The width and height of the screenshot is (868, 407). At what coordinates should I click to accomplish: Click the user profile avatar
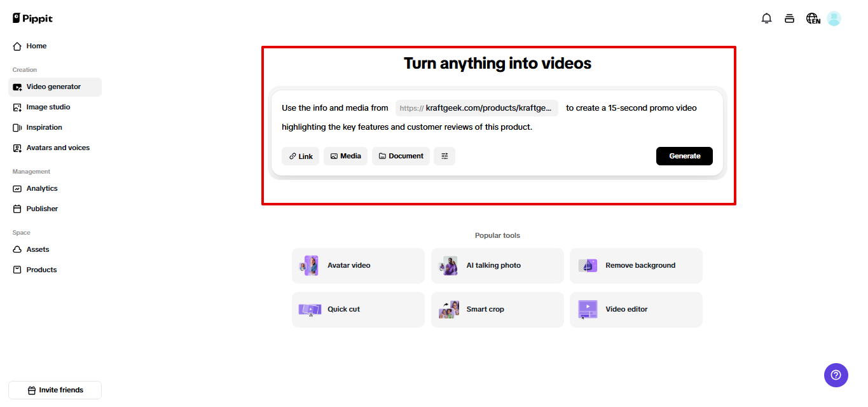pyautogui.click(x=834, y=18)
